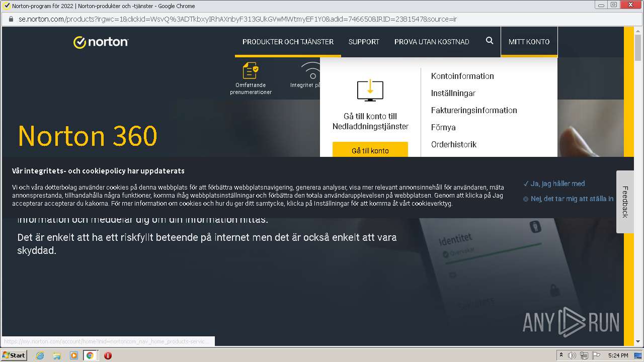The width and height of the screenshot is (644, 362).
Task: Click text 'Gå till konto till Nedladdningstjänster'
Action: (370, 121)
